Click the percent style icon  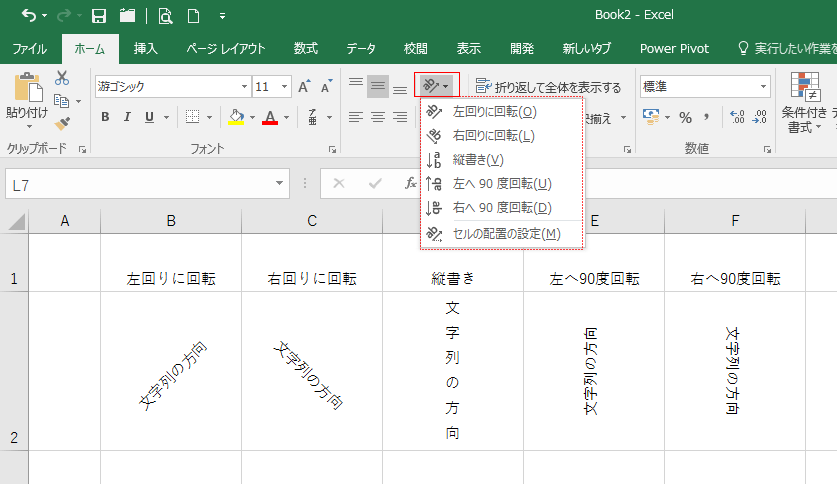[x=685, y=117]
